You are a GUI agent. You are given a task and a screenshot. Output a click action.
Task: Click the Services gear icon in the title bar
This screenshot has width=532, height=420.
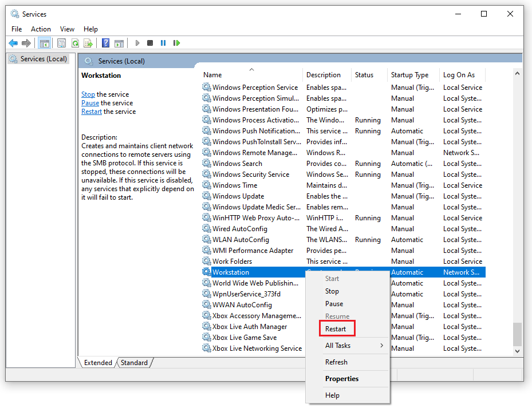click(14, 14)
